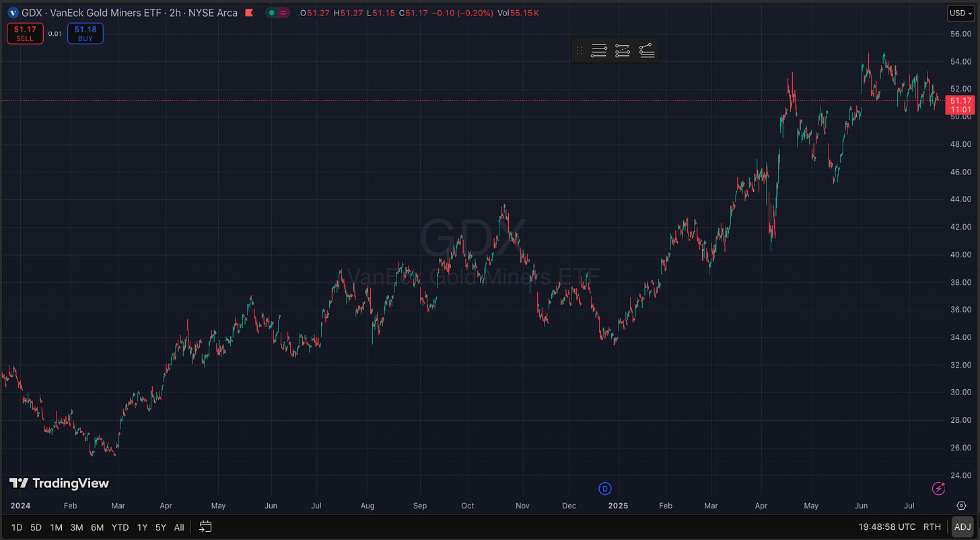This screenshot has height=540, width=980.
Task: Toggle the ADJ adjustment button
Action: point(963,527)
